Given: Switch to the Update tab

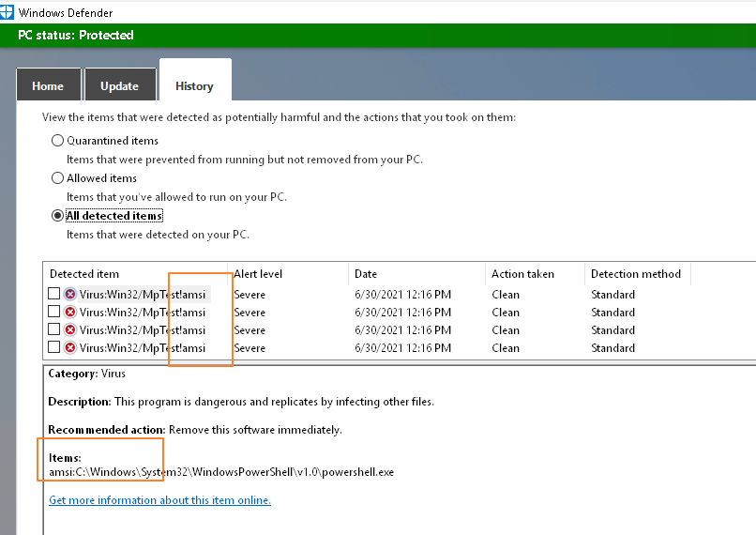Looking at the screenshot, I should pos(120,84).
